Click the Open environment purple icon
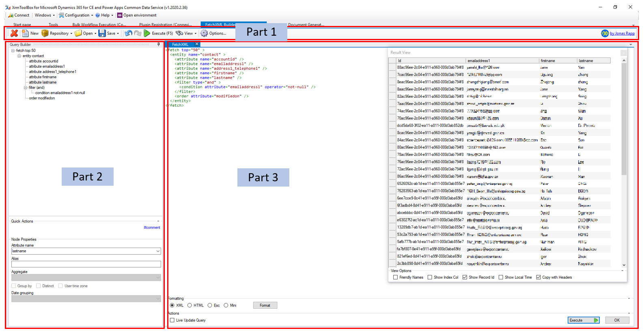The image size is (644, 335). tap(120, 15)
